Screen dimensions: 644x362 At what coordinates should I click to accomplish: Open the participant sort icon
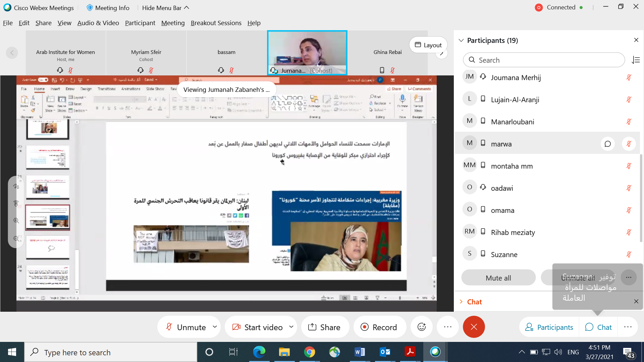pyautogui.click(x=636, y=60)
